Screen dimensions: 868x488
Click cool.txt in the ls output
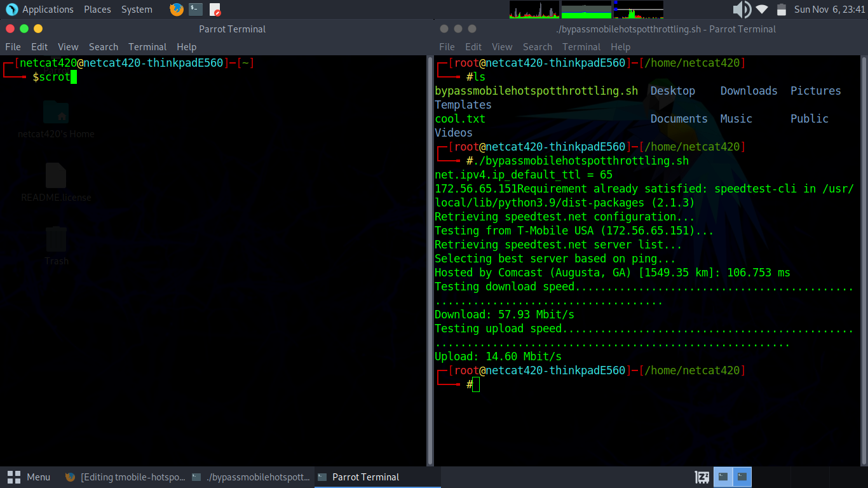click(460, 119)
